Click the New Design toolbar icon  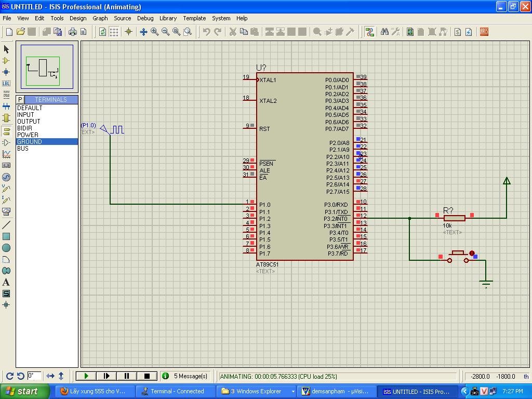point(9,32)
